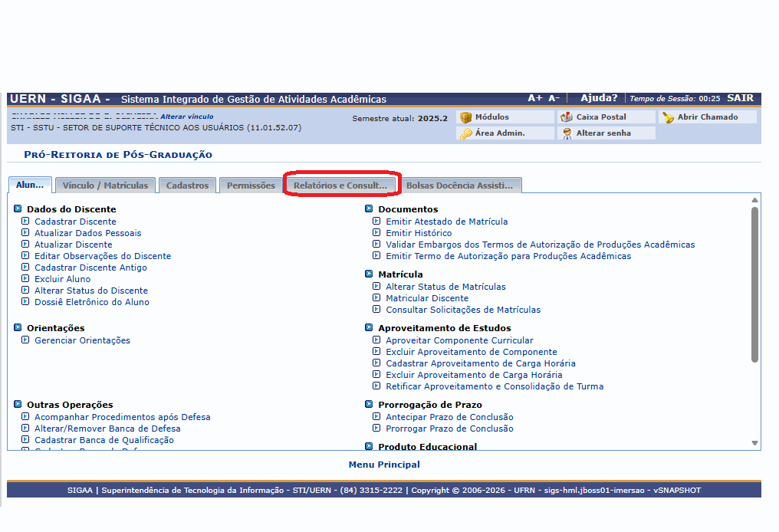
Task: Select the Cadastros tab
Action: click(187, 186)
